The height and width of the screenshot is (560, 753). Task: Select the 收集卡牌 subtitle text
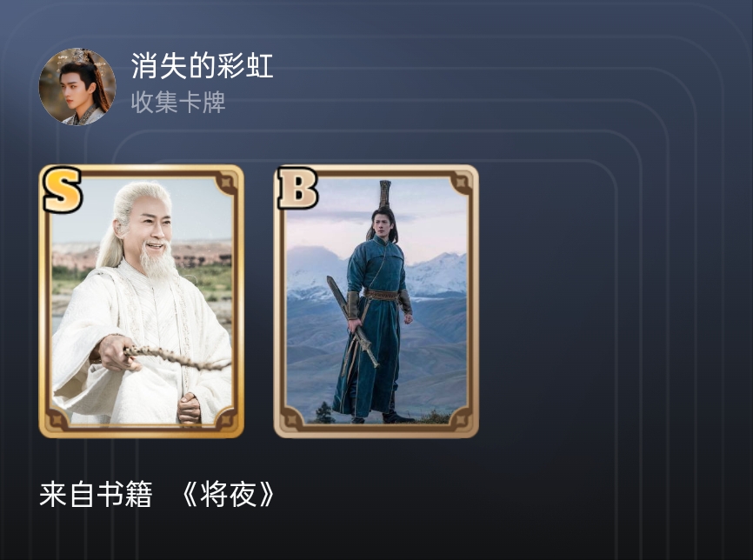178,103
